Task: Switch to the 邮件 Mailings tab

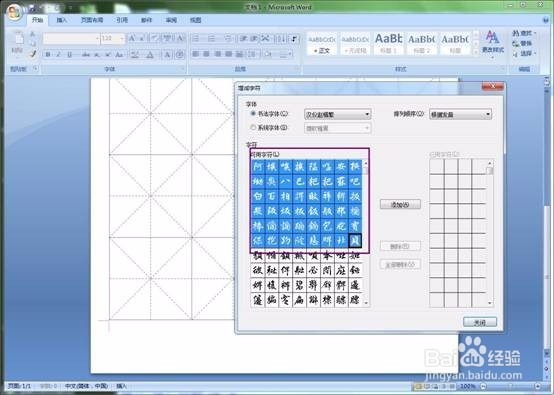Action: click(146, 20)
